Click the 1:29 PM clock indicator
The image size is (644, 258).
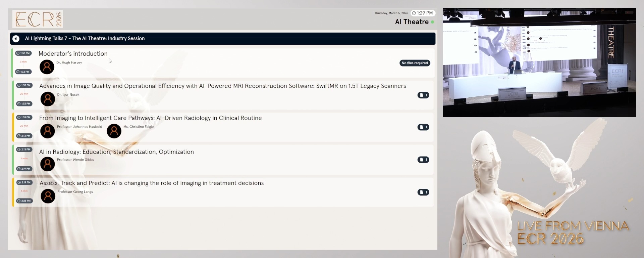[423, 13]
